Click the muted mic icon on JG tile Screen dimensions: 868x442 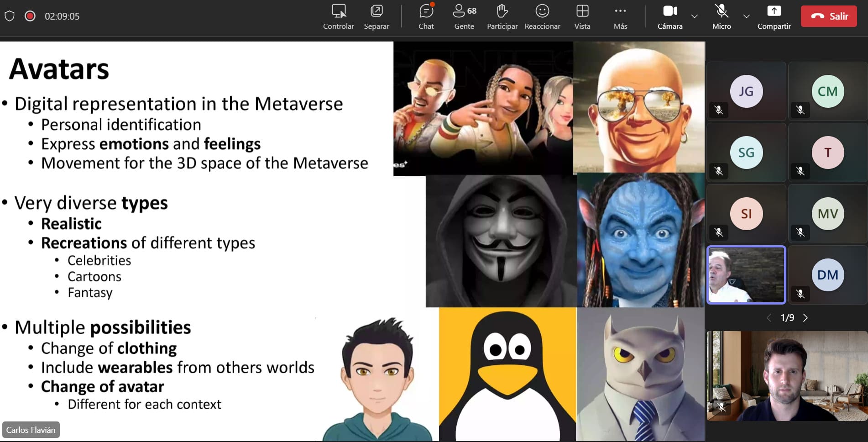point(719,110)
